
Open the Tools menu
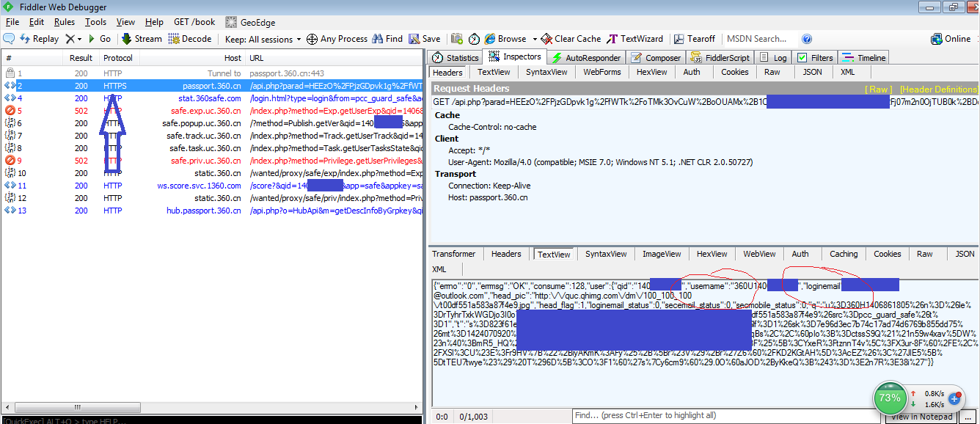[95, 22]
